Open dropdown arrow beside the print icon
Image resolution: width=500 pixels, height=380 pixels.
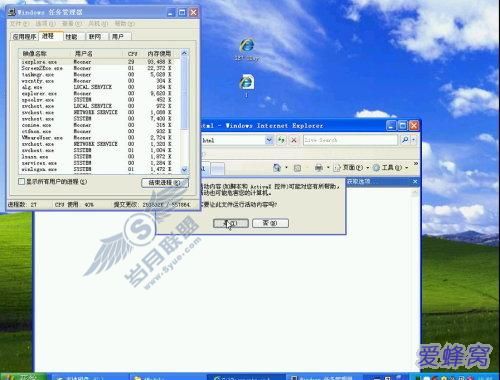point(328,168)
